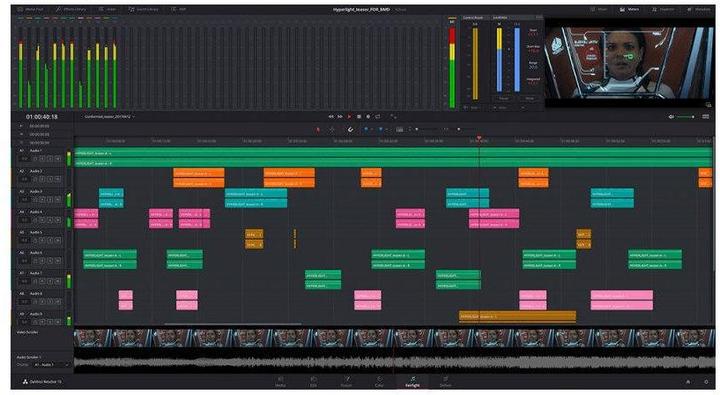
Task: Click the first video scroller thumbnail
Action: pyautogui.click(x=93, y=338)
